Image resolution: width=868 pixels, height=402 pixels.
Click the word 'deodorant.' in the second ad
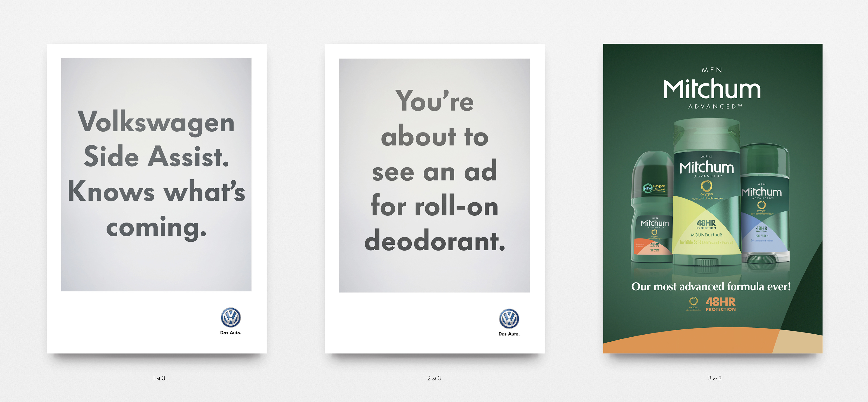(435, 241)
